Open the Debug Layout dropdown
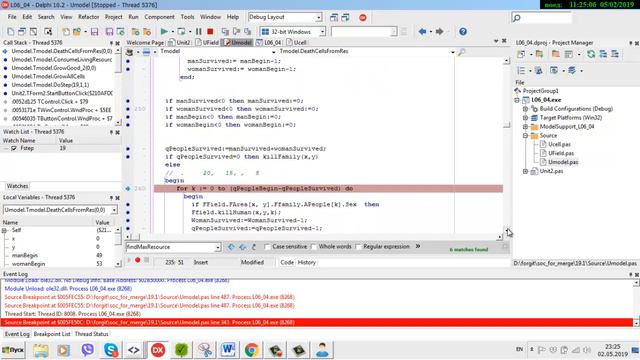The width and height of the screenshot is (640, 360). click(318, 18)
